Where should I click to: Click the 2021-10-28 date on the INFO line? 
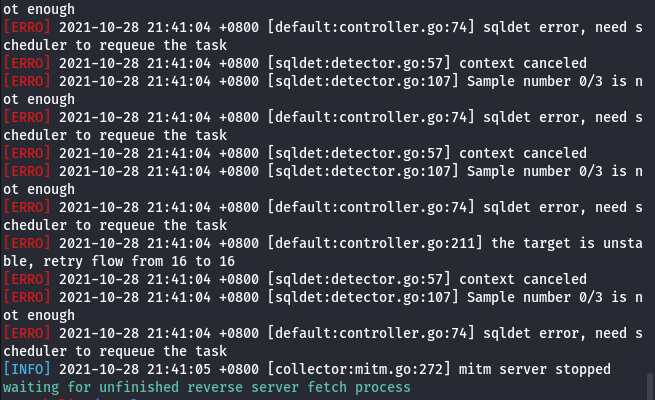pyautogui.click(x=99, y=369)
